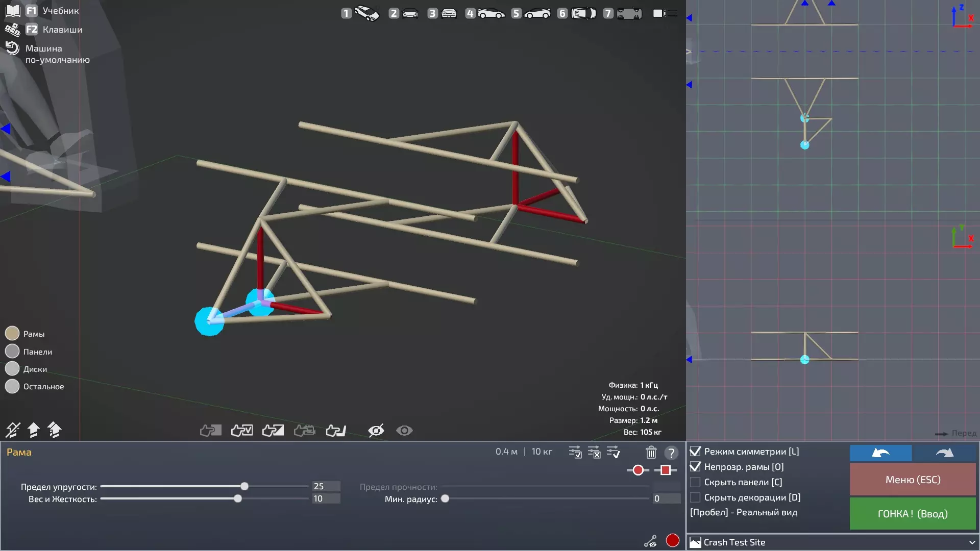
Task: Select camera view preset number 4
Action: pyautogui.click(x=485, y=13)
